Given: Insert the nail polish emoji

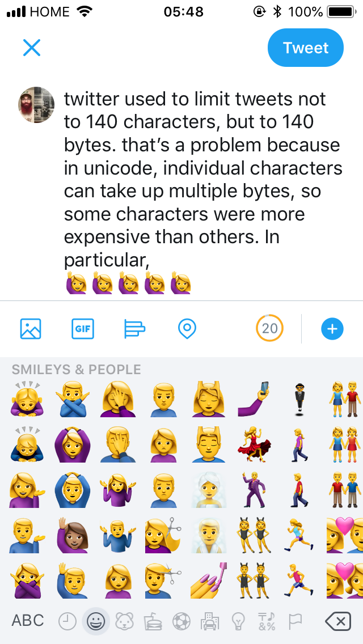Looking at the screenshot, I should click(x=209, y=581).
